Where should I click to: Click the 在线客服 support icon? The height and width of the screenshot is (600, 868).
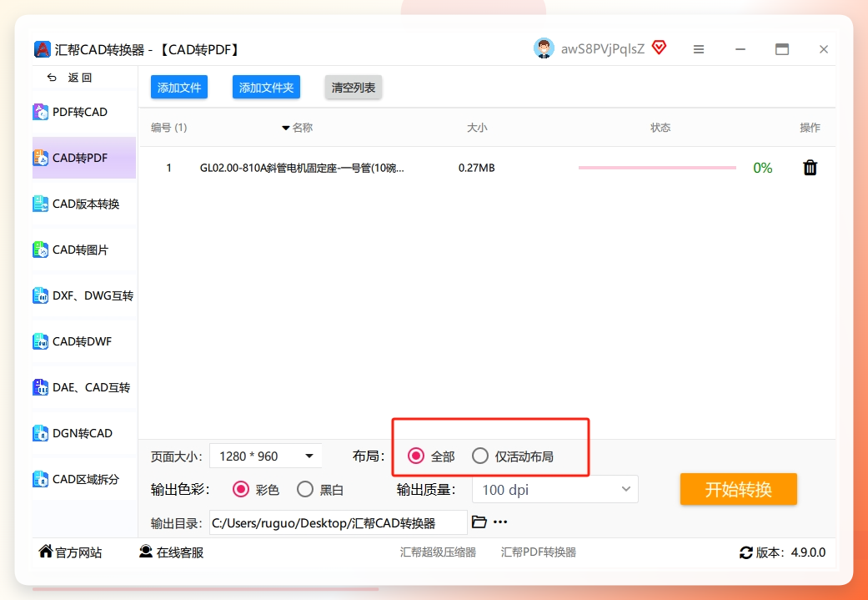[x=146, y=552]
